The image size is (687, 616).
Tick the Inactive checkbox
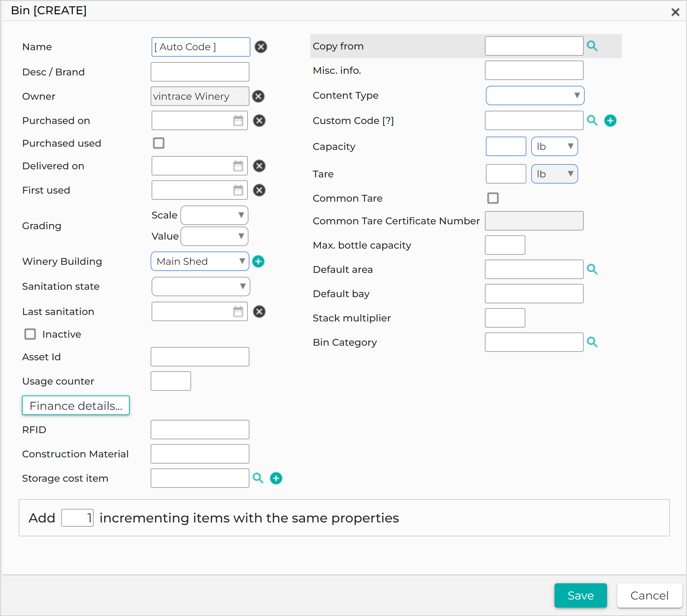tap(30, 334)
